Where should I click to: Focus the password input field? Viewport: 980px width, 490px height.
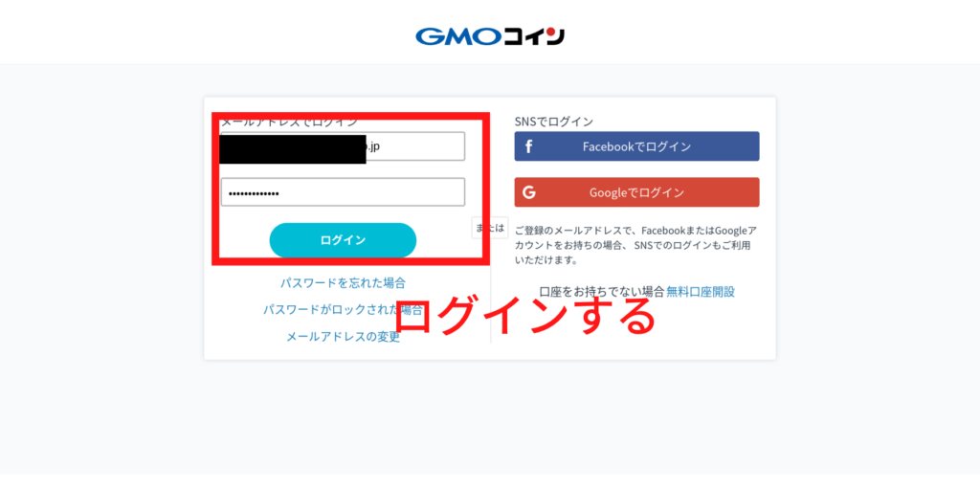[x=343, y=191]
